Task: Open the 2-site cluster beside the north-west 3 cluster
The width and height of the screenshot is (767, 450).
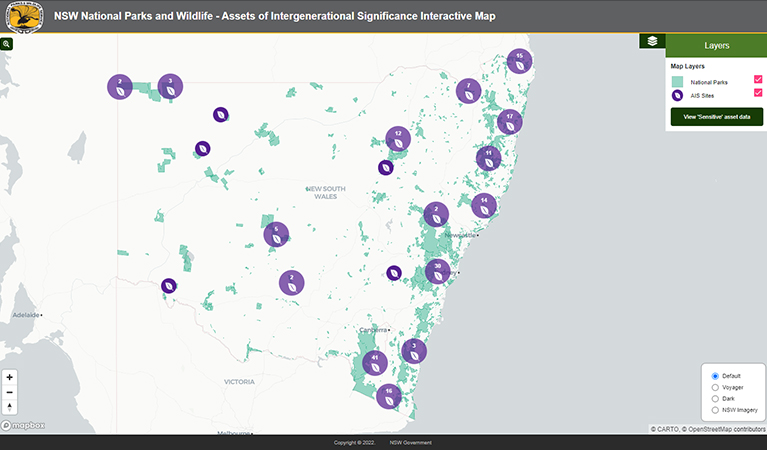Action: [x=120, y=87]
